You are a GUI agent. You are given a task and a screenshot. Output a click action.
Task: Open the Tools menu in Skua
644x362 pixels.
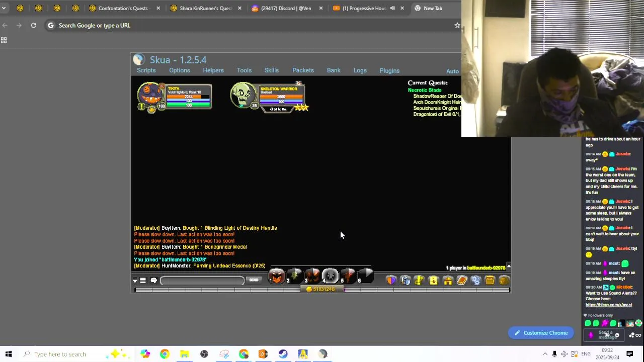[244, 70]
